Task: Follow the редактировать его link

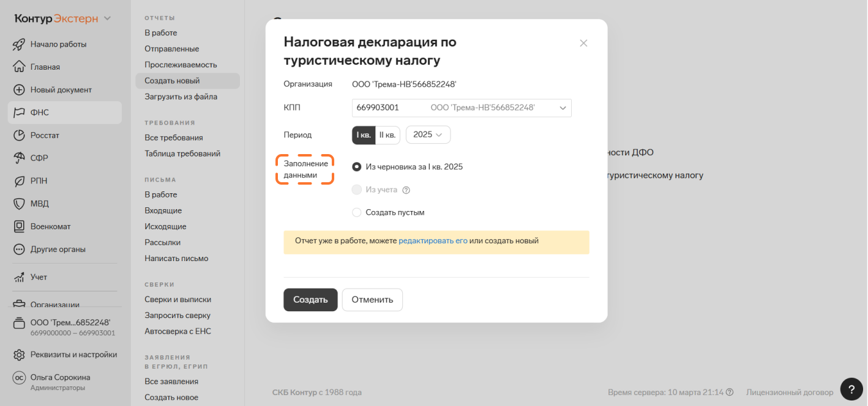Action: (x=433, y=241)
